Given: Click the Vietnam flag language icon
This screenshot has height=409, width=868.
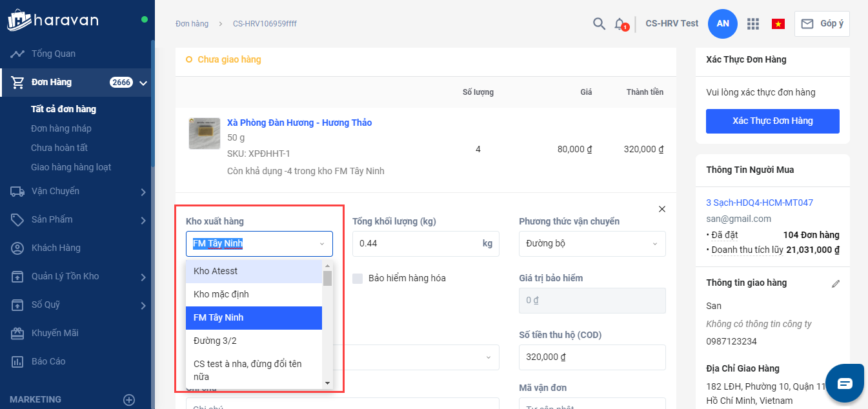Looking at the screenshot, I should (x=778, y=24).
